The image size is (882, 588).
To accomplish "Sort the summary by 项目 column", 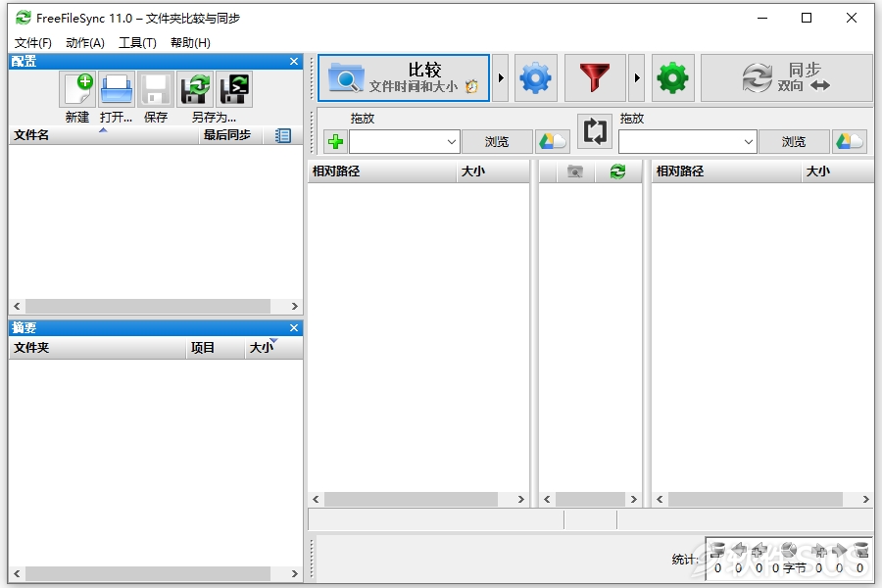I will click(216, 348).
